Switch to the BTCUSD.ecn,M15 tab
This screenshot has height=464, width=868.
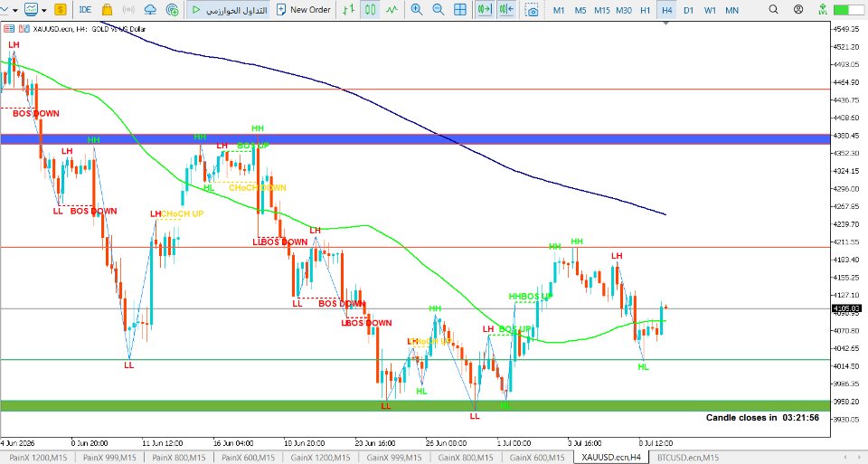[x=688, y=458]
